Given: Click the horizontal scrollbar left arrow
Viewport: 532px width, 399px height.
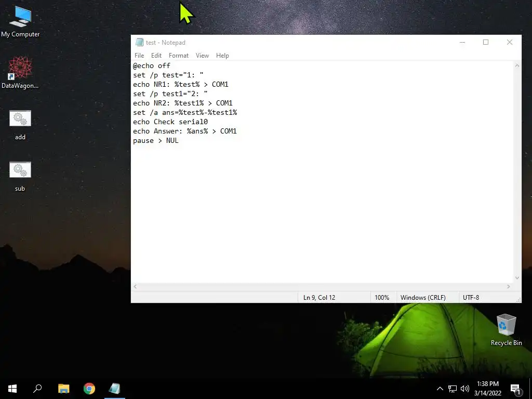Looking at the screenshot, I should pos(135,286).
